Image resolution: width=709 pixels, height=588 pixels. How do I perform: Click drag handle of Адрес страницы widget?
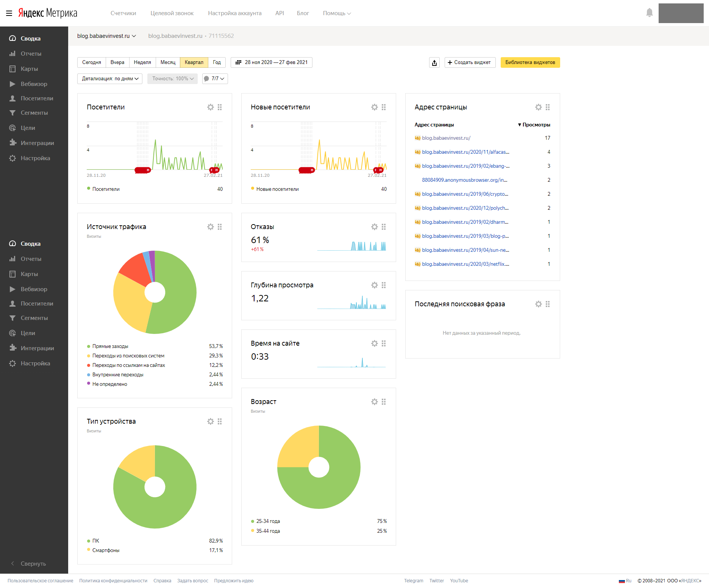(x=548, y=107)
